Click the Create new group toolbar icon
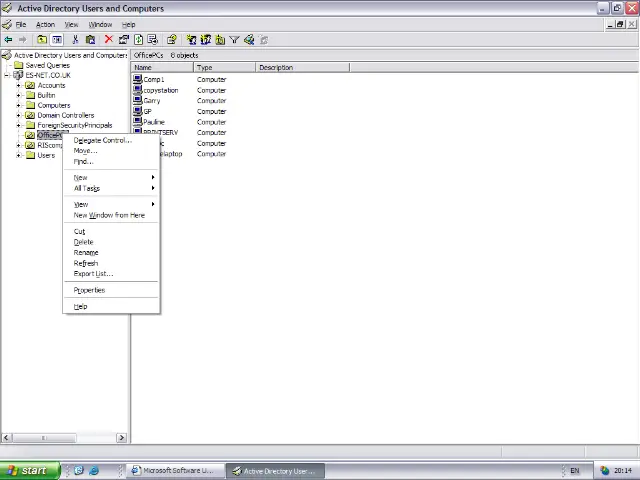Image resolution: width=640 pixels, height=480 pixels. click(x=205, y=40)
